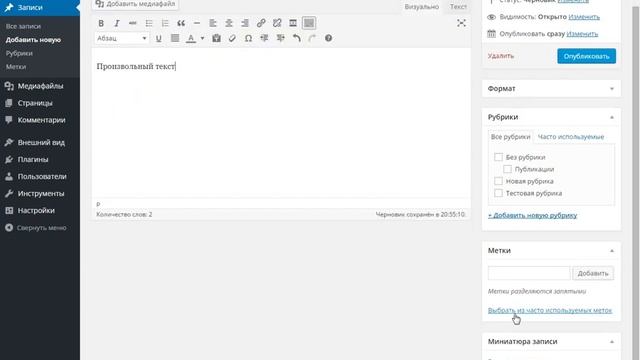Viewport: 640px width, 360px height.
Task: Center align the text
Action: tap(229, 23)
